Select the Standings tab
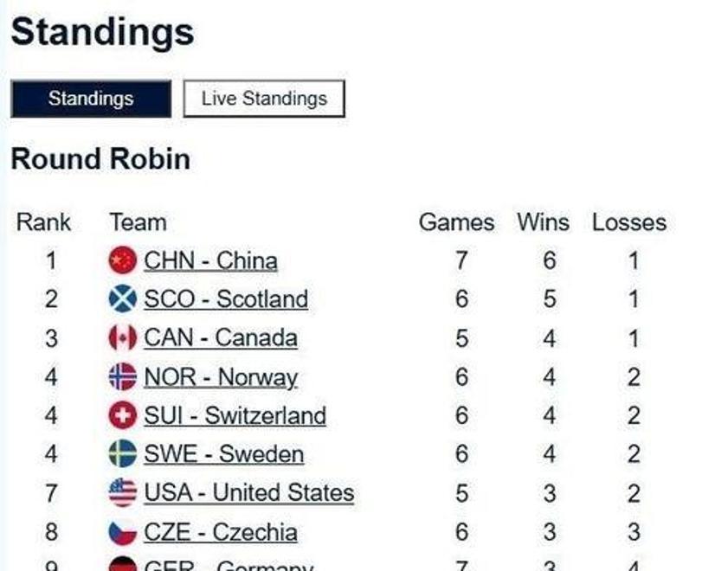The height and width of the screenshot is (571, 728). click(91, 99)
